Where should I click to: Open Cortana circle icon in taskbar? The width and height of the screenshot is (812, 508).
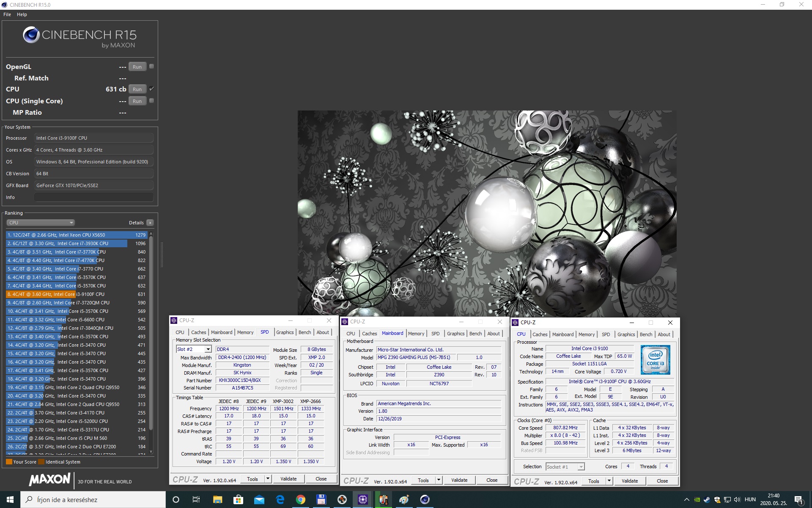[x=176, y=500]
